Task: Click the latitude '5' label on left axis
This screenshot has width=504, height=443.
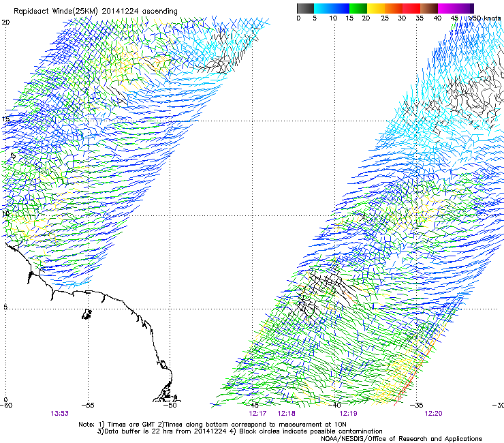Action: coord(5,307)
